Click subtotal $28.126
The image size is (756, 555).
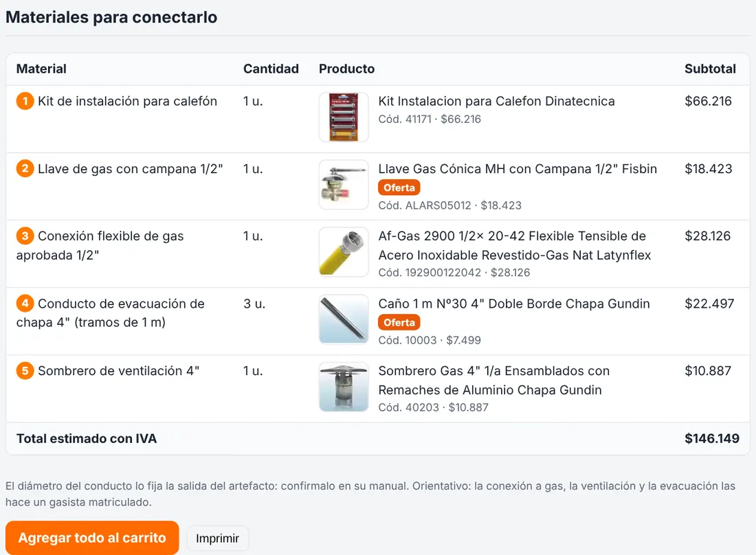pyautogui.click(x=708, y=236)
